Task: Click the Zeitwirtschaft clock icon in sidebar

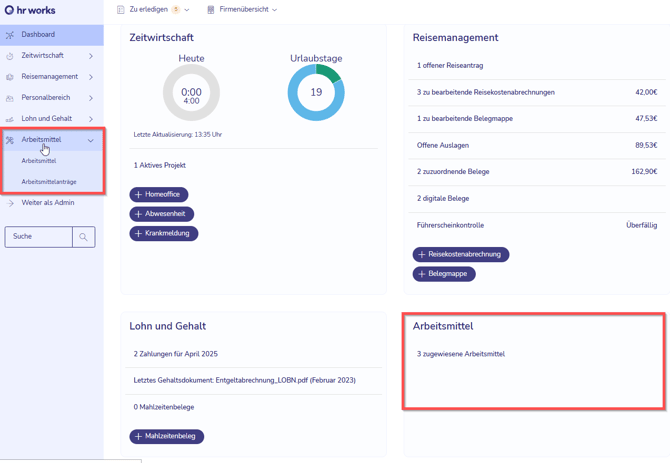Action: 10,56
